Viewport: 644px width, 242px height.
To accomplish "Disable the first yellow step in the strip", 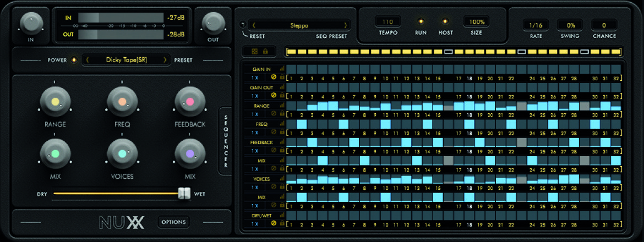I will click(x=292, y=52).
